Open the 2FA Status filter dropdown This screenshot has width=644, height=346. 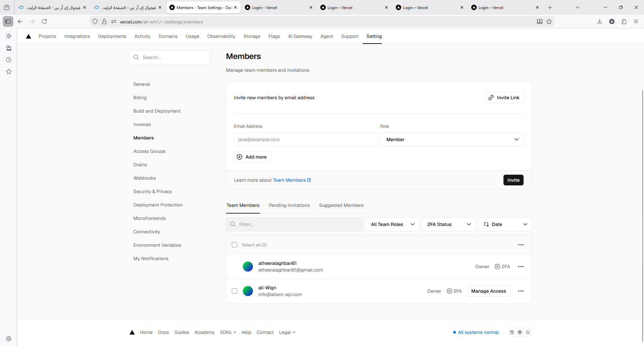pyautogui.click(x=448, y=224)
